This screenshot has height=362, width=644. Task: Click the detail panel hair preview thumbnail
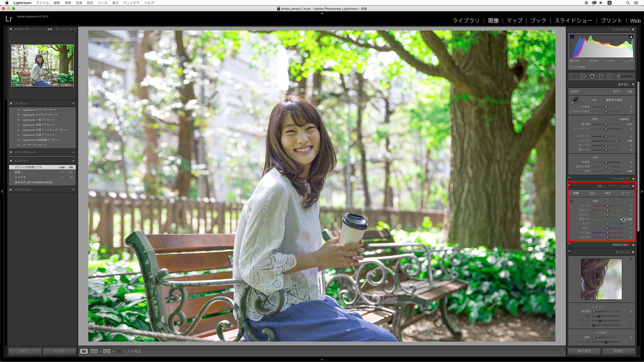(601, 279)
